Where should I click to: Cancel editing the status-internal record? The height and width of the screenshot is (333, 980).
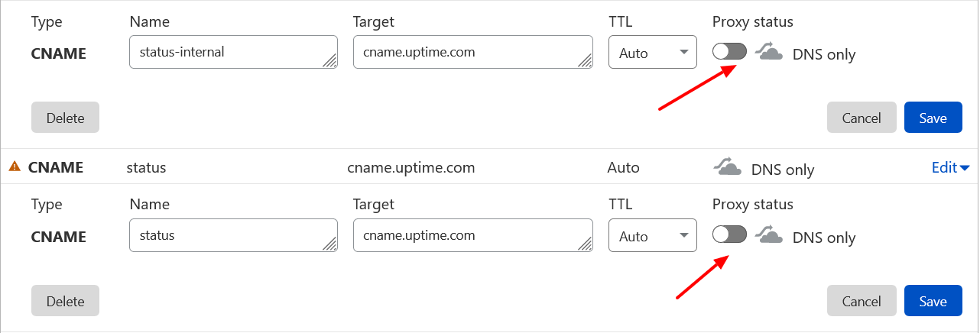point(862,118)
